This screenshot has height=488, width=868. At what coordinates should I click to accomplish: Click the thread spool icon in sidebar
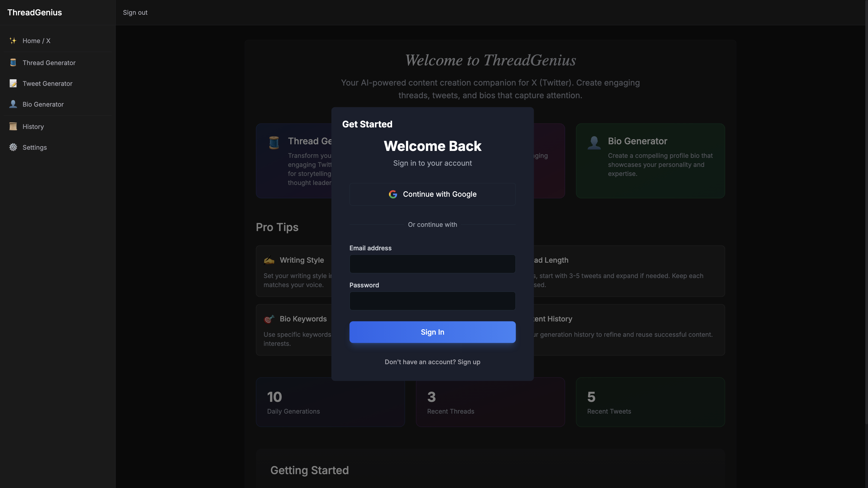pyautogui.click(x=13, y=63)
